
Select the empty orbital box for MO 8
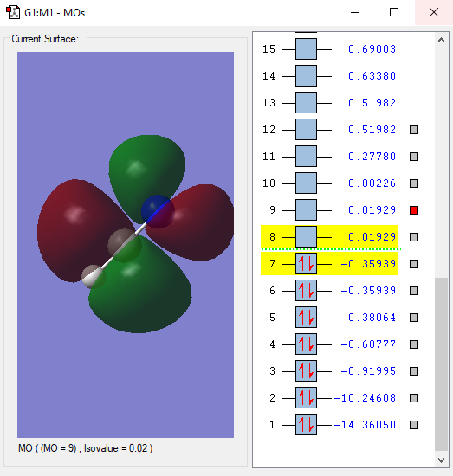(306, 237)
